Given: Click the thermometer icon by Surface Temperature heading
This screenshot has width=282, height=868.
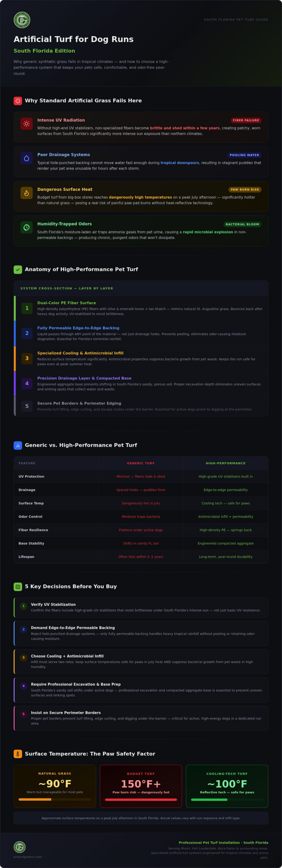Looking at the screenshot, I should [x=18, y=754].
